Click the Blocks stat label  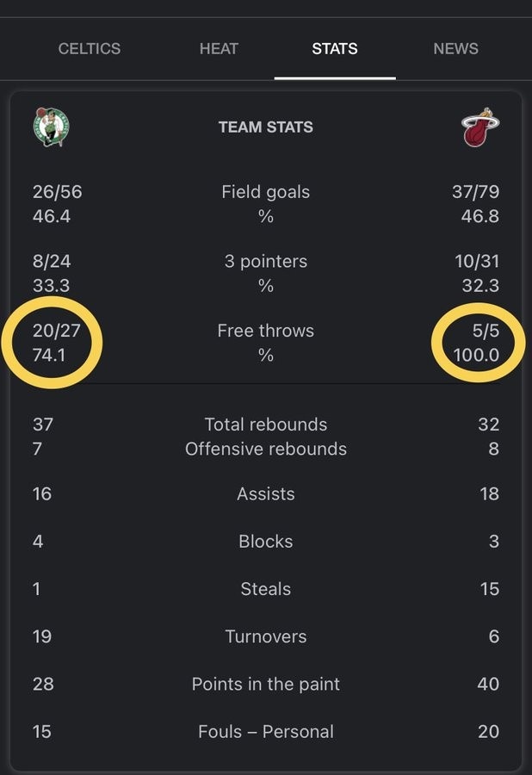pos(266,542)
